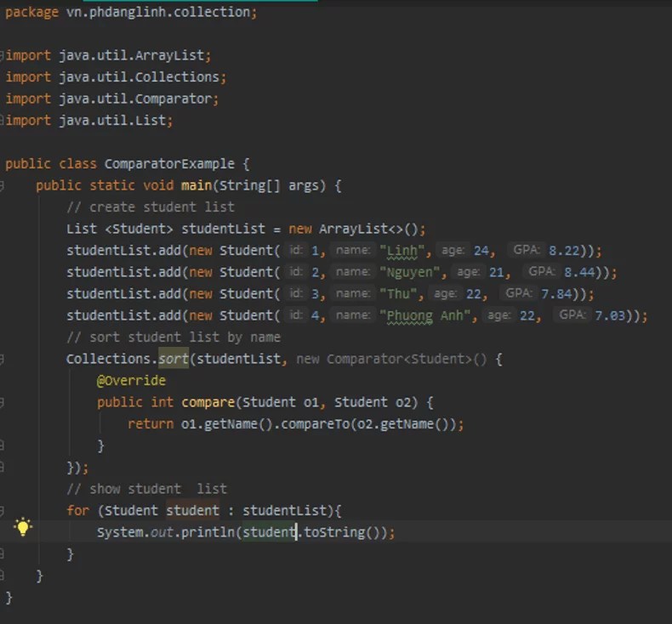The height and width of the screenshot is (624, 672).
Task: Click the string "Linh"
Action: click(402, 251)
